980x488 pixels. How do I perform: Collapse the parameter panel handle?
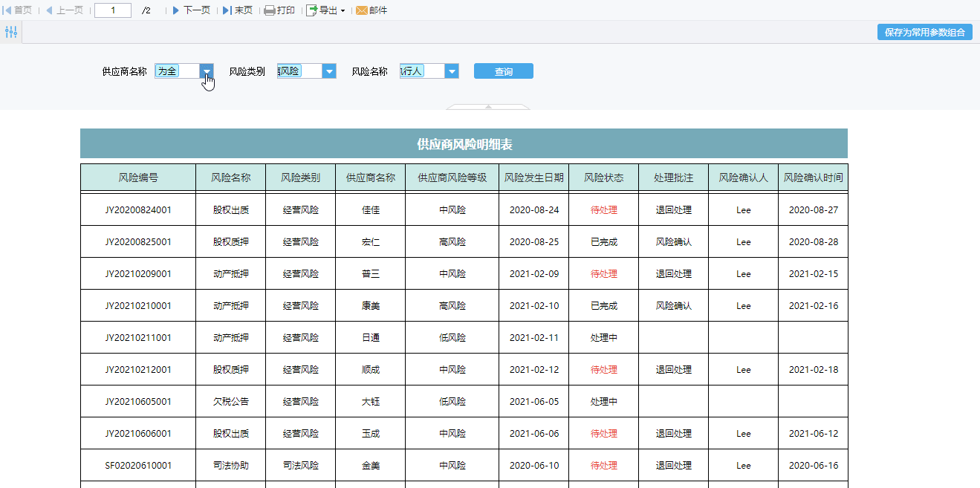click(488, 107)
